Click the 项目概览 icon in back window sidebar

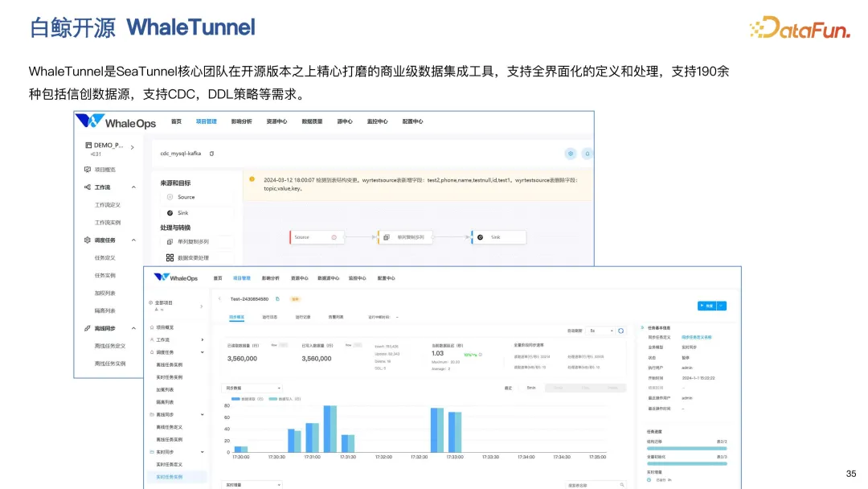coord(88,170)
